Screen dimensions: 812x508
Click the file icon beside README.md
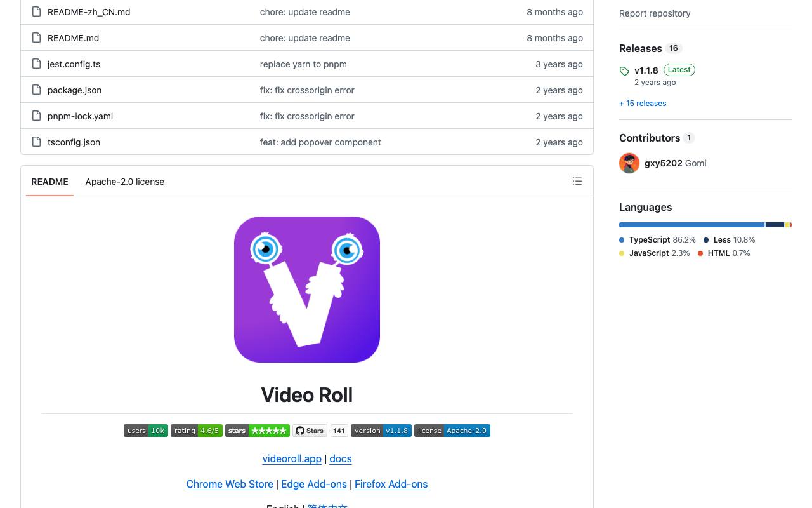click(36, 38)
